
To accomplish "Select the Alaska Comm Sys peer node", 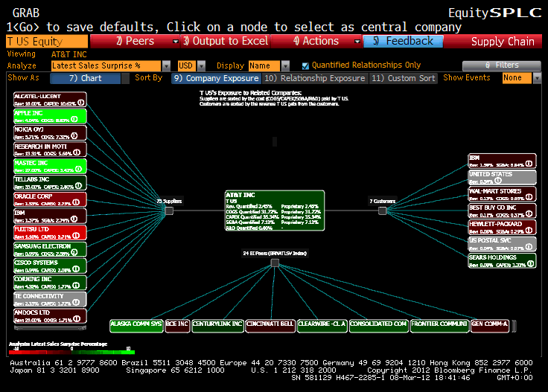I will [136, 324].
